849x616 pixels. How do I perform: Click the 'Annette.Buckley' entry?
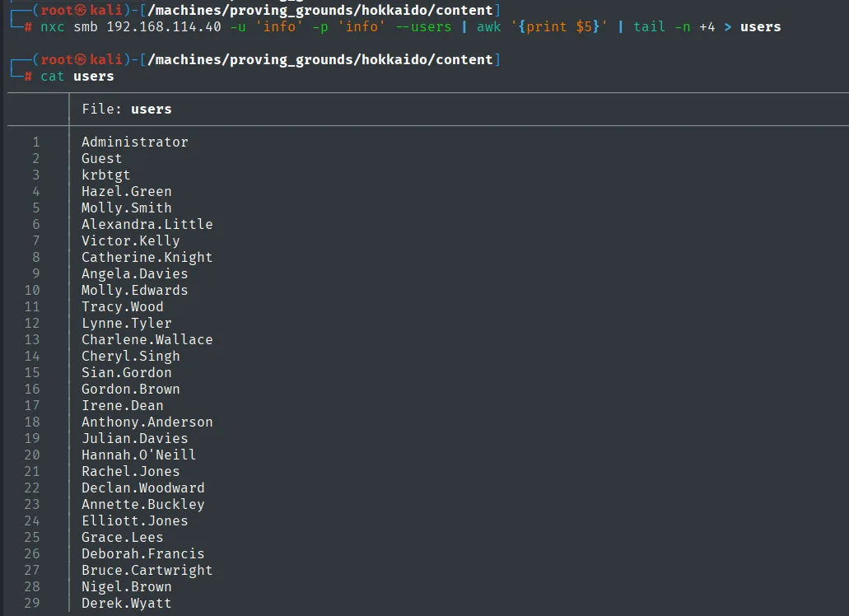[x=143, y=505]
